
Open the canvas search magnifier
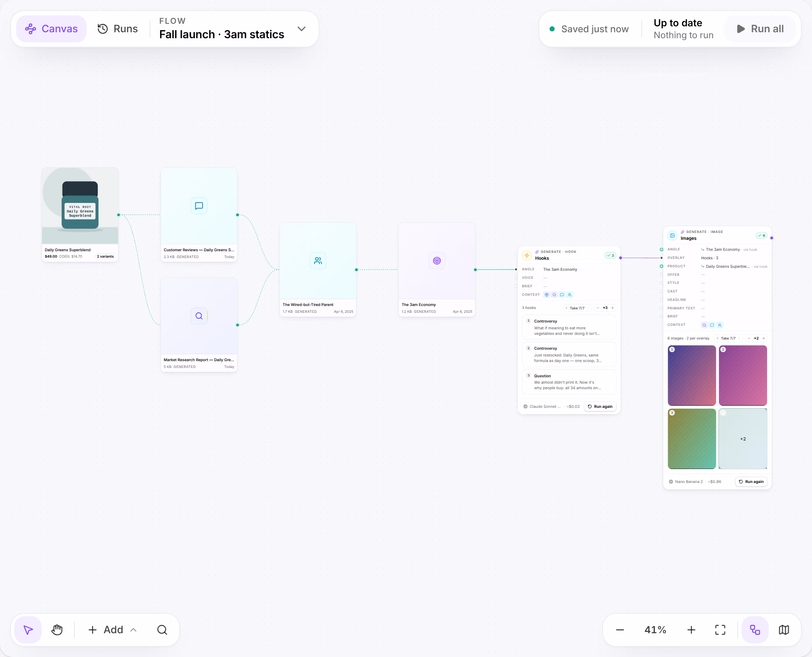[x=162, y=630]
